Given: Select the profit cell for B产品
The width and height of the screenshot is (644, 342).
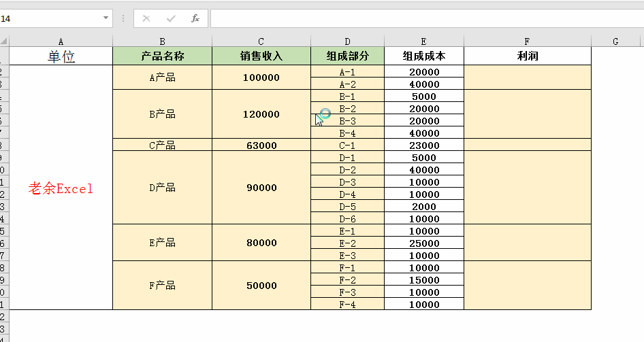Looking at the screenshot, I should point(528,114).
